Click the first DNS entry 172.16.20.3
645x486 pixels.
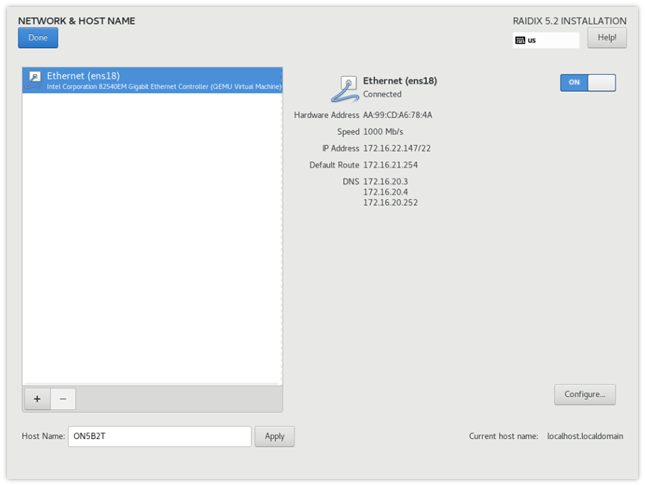(x=385, y=181)
